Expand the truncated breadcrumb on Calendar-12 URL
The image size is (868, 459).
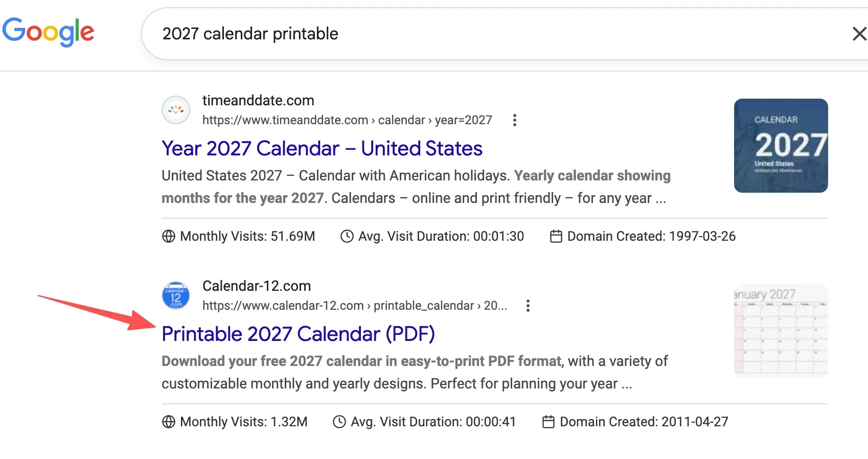click(x=497, y=306)
